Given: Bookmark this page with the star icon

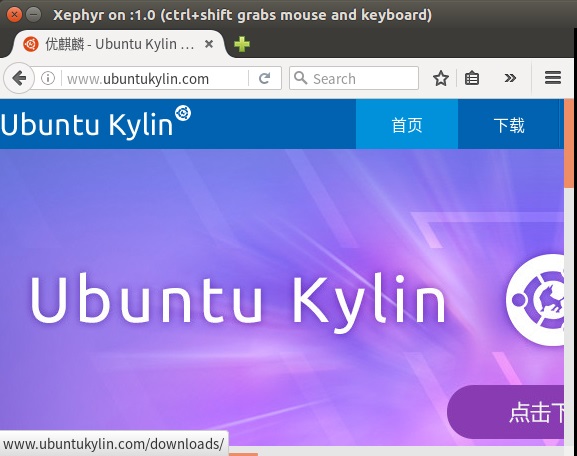Looking at the screenshot, I should 440,78.
